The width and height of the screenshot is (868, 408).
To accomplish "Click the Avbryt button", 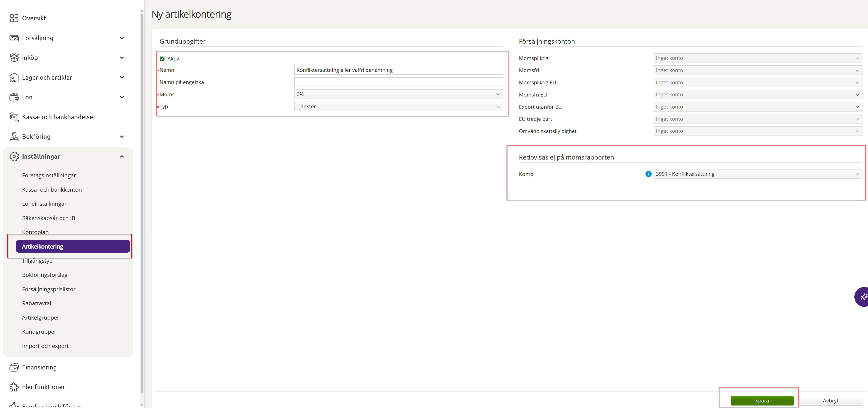I will [x=830, y=401].
